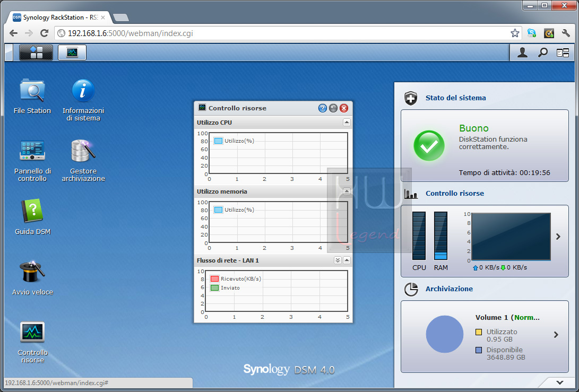Open File Station desktop icon
Viewport: 579px width, 392px height.
[32, 97]
